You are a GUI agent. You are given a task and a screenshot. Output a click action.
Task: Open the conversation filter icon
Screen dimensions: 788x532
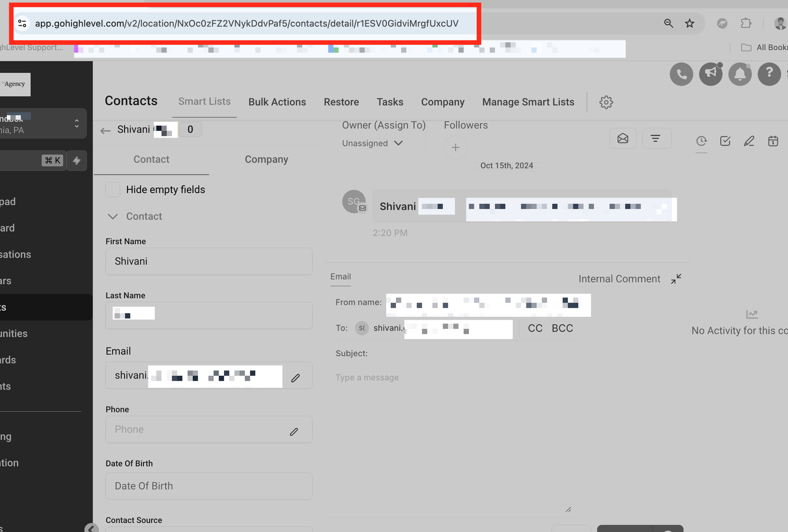655,138
